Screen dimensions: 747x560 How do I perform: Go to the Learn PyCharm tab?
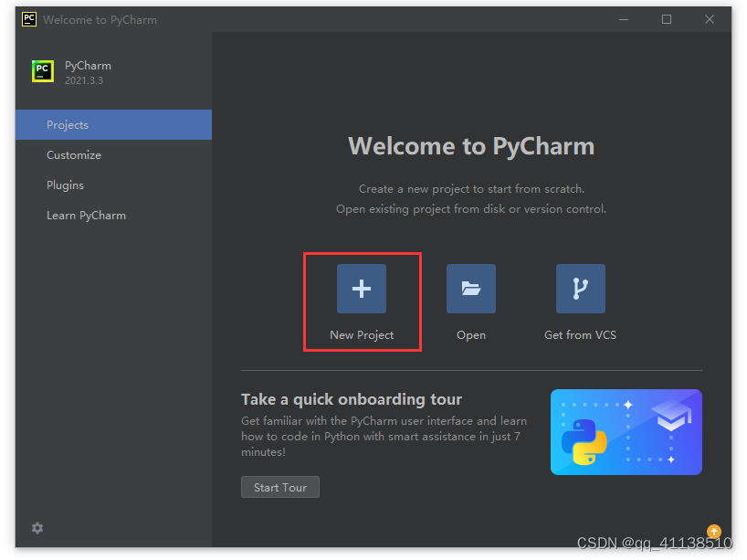[113, 216]
